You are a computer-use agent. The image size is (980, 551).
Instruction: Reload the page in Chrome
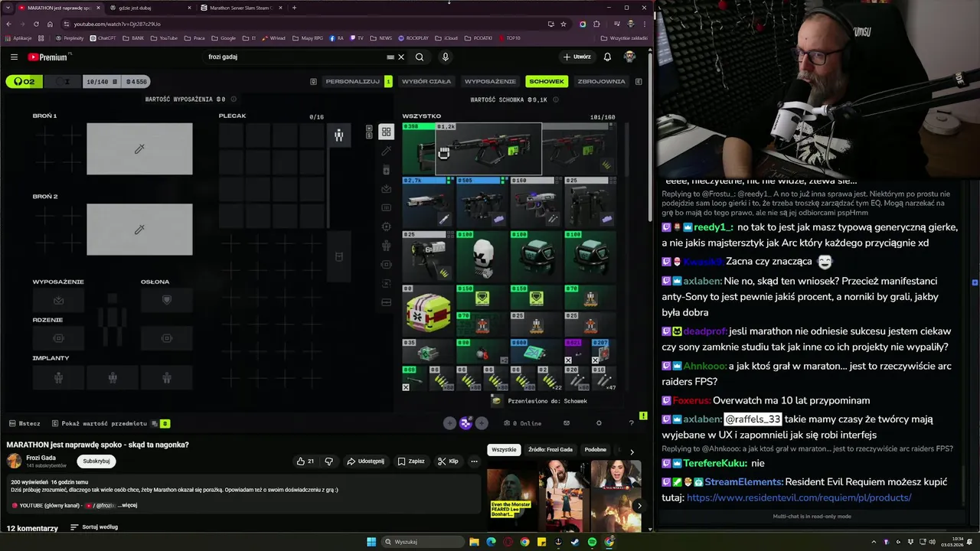click(x=36, y=24)
